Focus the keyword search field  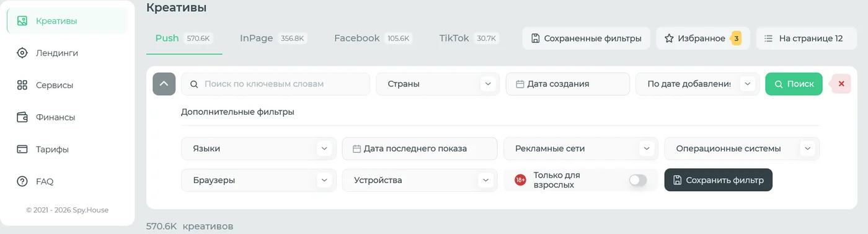[275, 84]
